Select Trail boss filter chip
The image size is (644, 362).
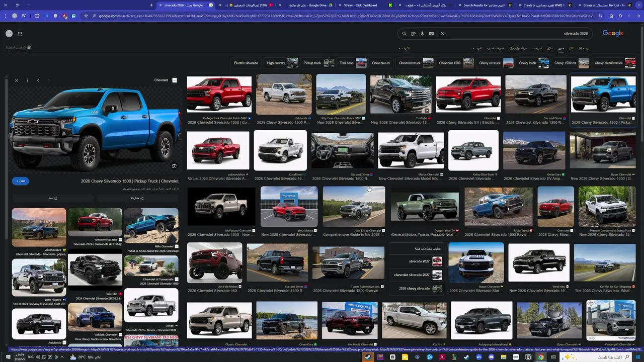[353, 63]
